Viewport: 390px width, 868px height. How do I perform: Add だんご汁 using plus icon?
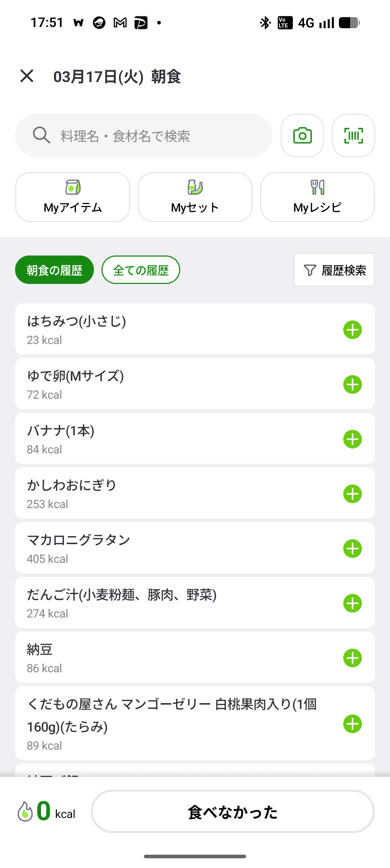tap(353, 603)
